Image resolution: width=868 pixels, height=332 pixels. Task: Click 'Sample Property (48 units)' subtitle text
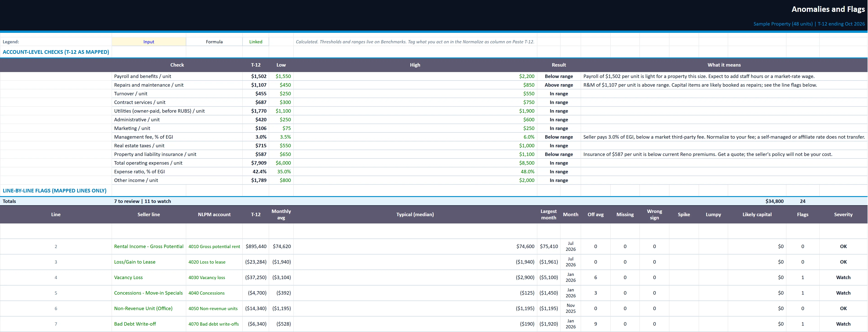783,24
